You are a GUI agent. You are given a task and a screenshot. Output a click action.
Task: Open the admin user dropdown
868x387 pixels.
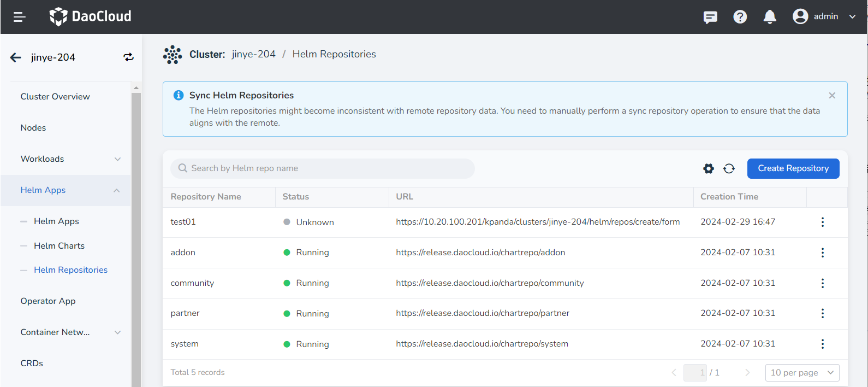[x=824, y=16]
